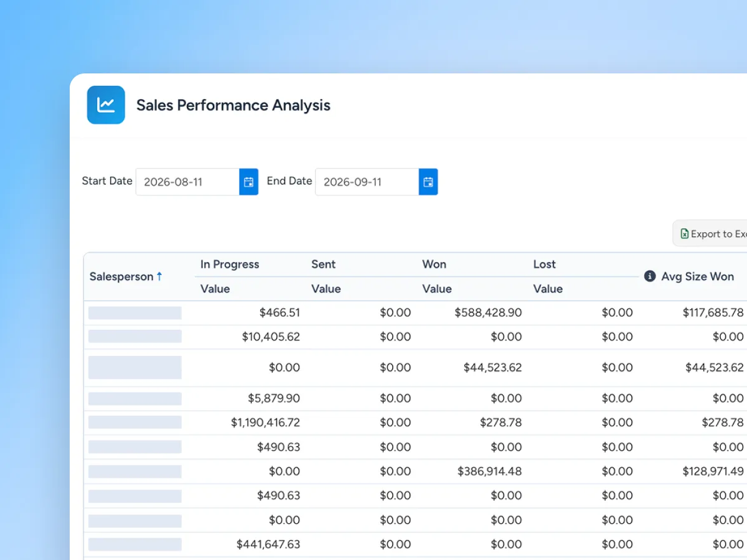Sort by the Salesperson column header
The image size is (747, 560).
(121, 277)
